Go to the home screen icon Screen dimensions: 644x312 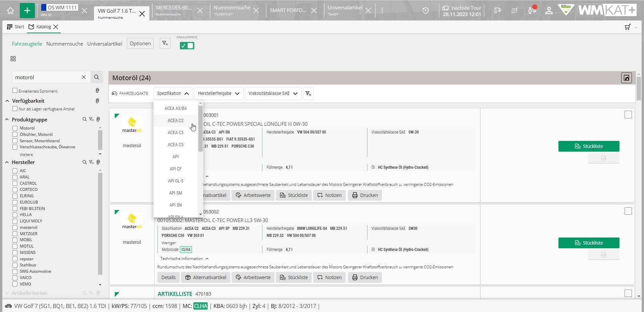click(x=10, y=10)
